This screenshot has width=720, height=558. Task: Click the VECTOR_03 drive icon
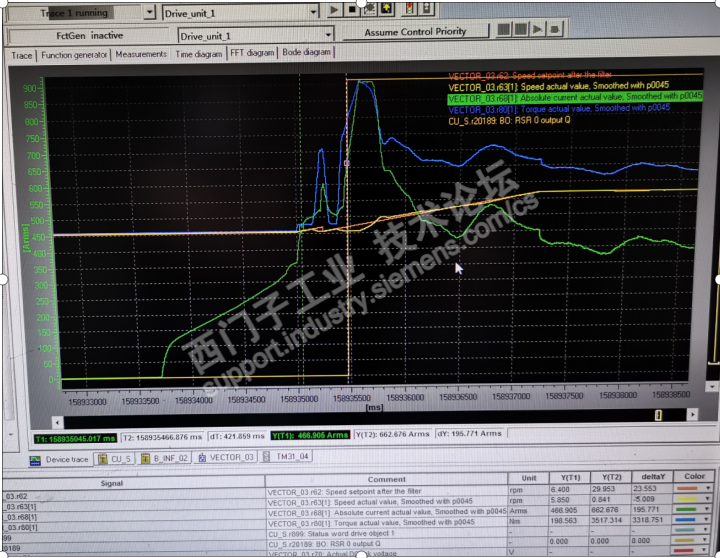pos(202,457)
